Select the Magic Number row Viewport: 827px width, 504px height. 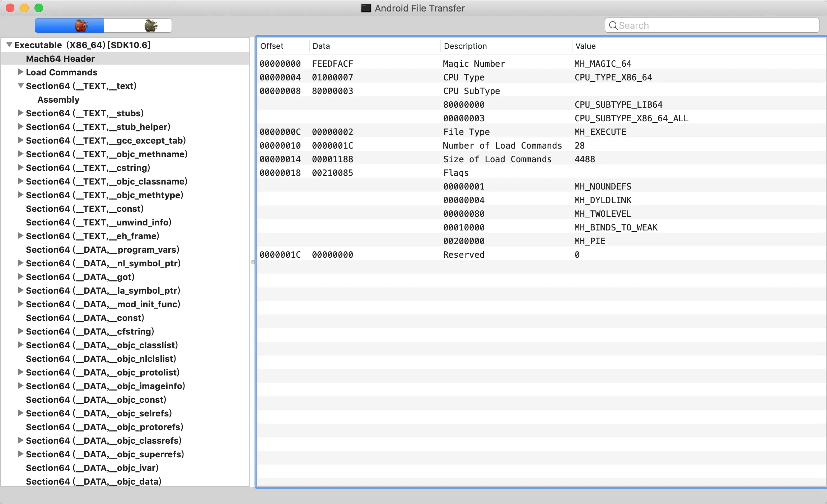tap(474, 64)
